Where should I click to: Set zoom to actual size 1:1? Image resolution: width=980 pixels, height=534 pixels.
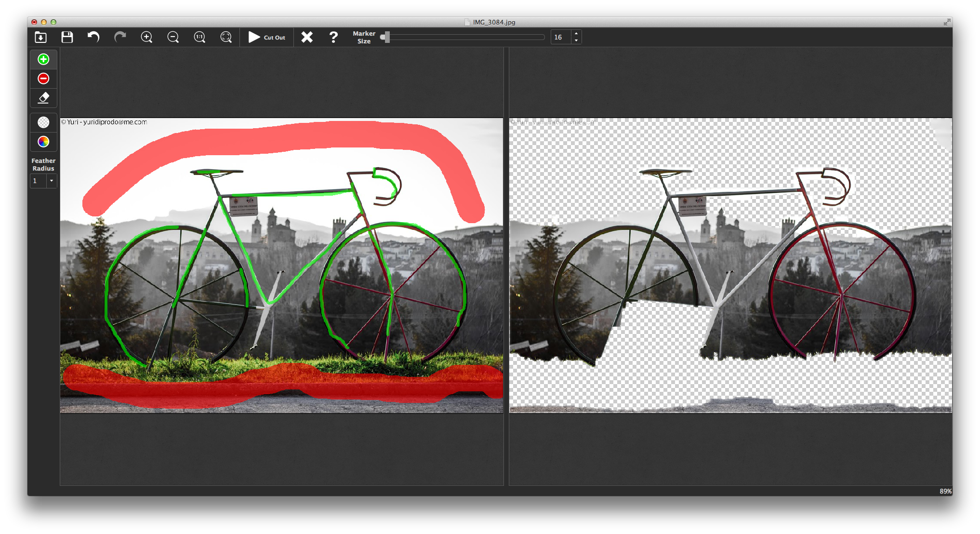pyautogui.click(x=199, y=37)
